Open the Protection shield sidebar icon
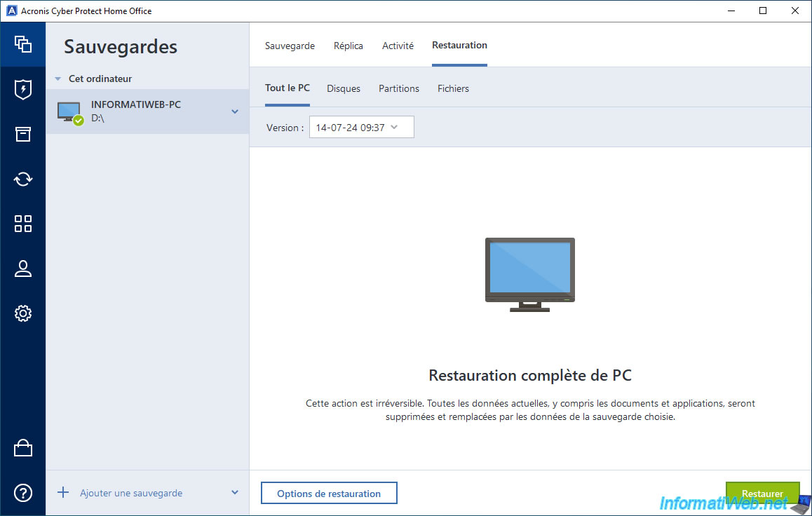This screenshot has width=812, height=516. (x=22, y=90)
